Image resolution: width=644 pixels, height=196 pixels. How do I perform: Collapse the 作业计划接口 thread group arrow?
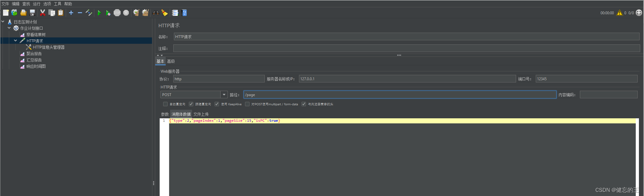tap(9, 28)
